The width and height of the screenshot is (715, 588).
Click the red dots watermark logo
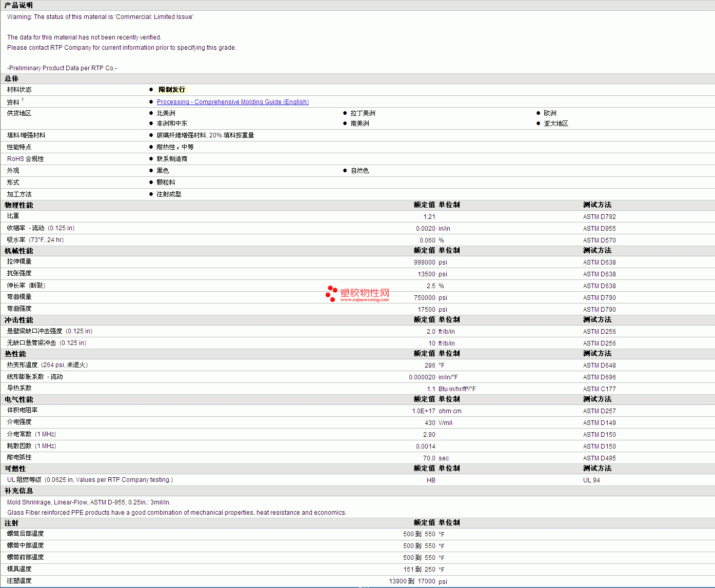(331, 293)
